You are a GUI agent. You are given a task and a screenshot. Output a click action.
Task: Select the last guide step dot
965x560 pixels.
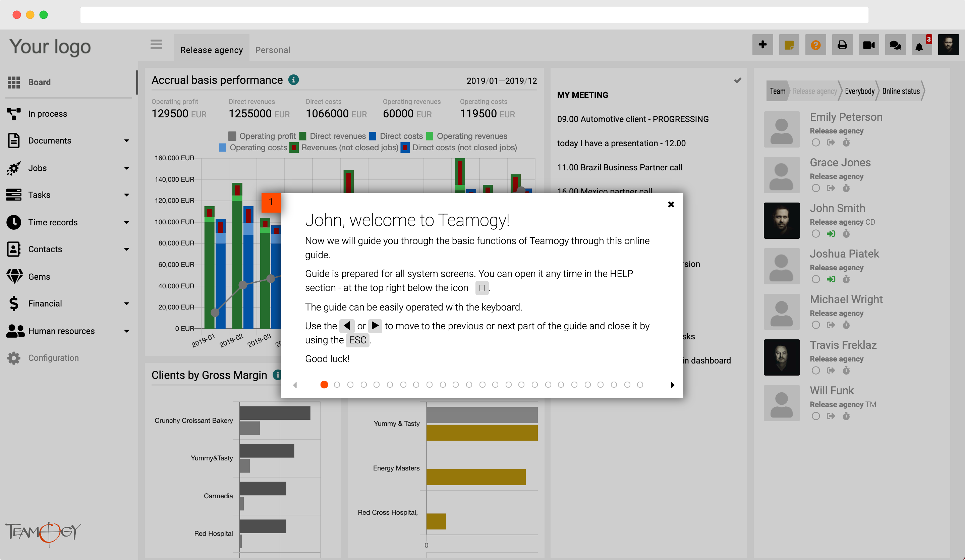640,385
